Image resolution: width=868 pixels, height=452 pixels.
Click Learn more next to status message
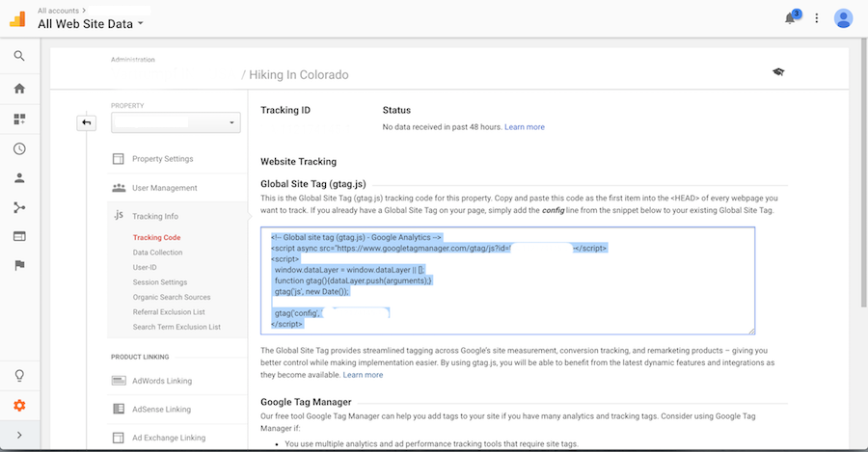525,127
